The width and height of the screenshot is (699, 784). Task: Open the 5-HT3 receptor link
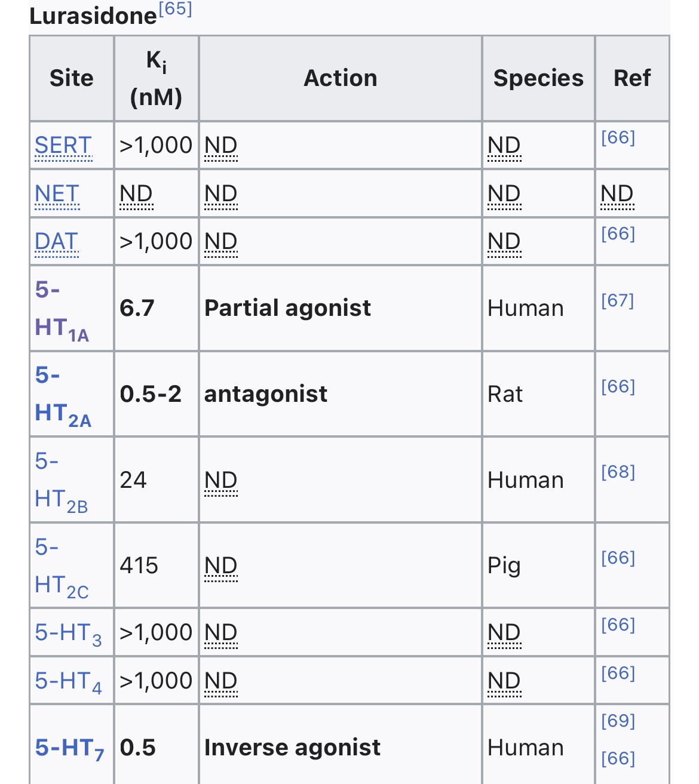tap(68, 633)
